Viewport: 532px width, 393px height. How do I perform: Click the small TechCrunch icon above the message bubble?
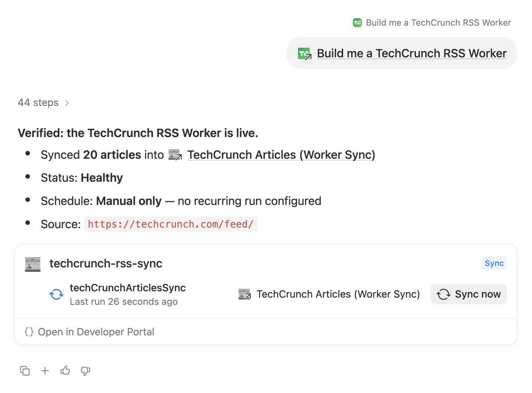click(357, 23)
